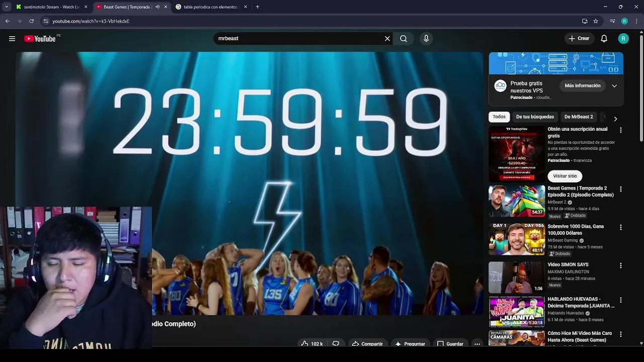Switch to the tabla periodica tab
The height and width of the screenshot is (362, 644).
(210, 7)
